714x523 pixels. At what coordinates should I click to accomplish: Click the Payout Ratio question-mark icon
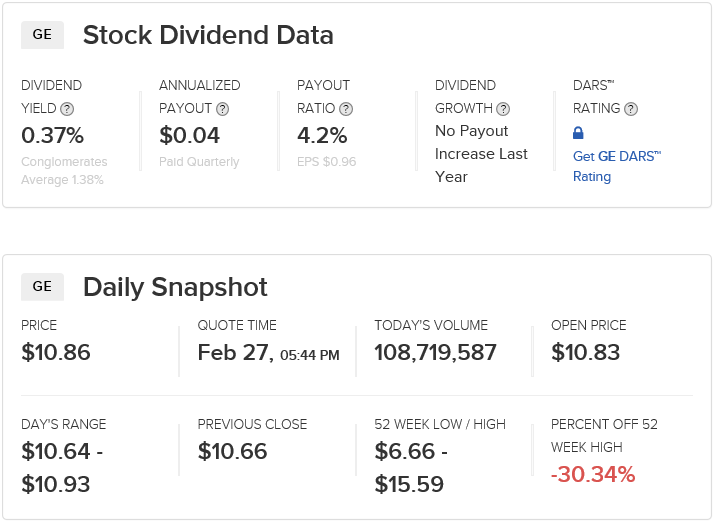346,109
